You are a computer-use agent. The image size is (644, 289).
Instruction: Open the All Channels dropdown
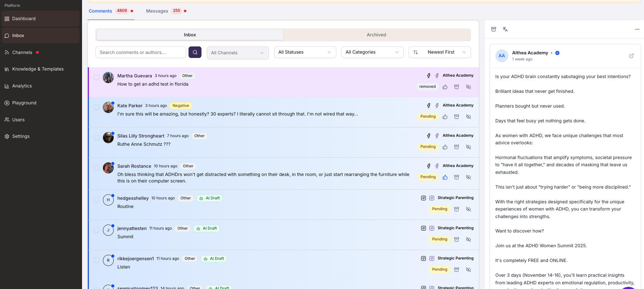[238, 53]
